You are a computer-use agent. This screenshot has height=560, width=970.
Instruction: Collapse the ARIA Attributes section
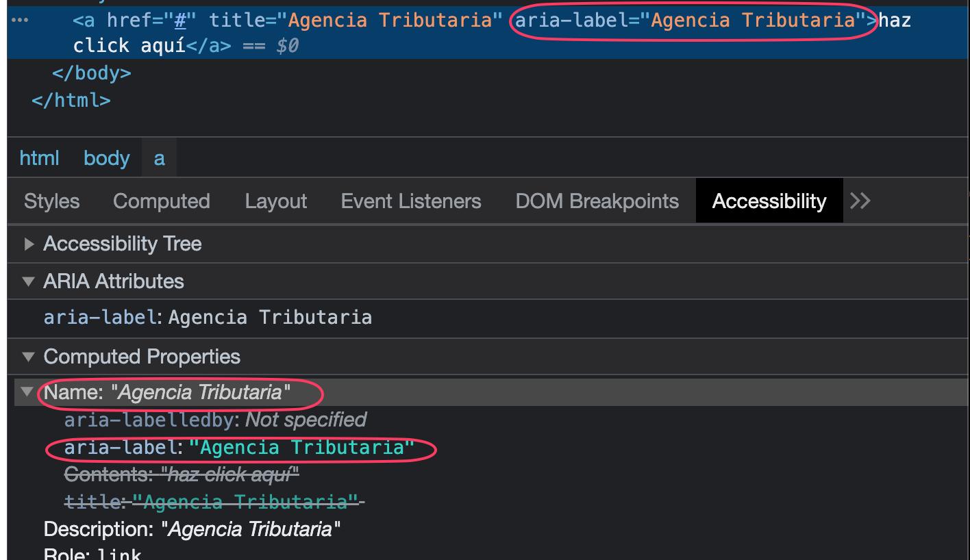pos(29,281)
